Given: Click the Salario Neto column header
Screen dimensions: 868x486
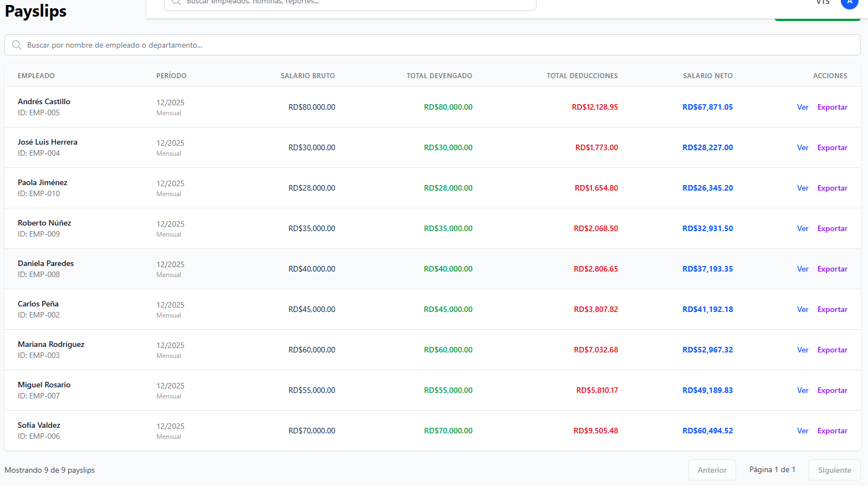Looking at the screenshot, I should 707,76.
